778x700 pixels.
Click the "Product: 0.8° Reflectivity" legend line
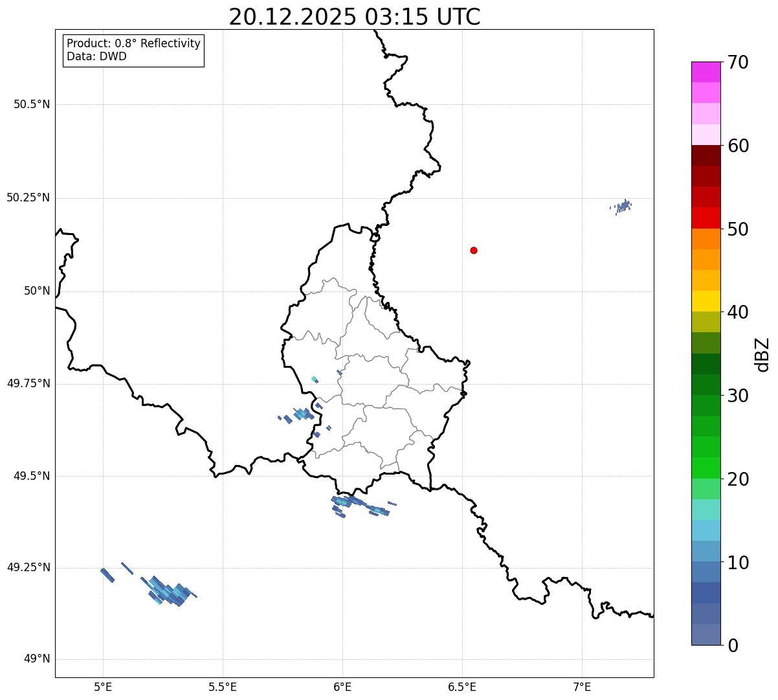(x=134, y=44)
